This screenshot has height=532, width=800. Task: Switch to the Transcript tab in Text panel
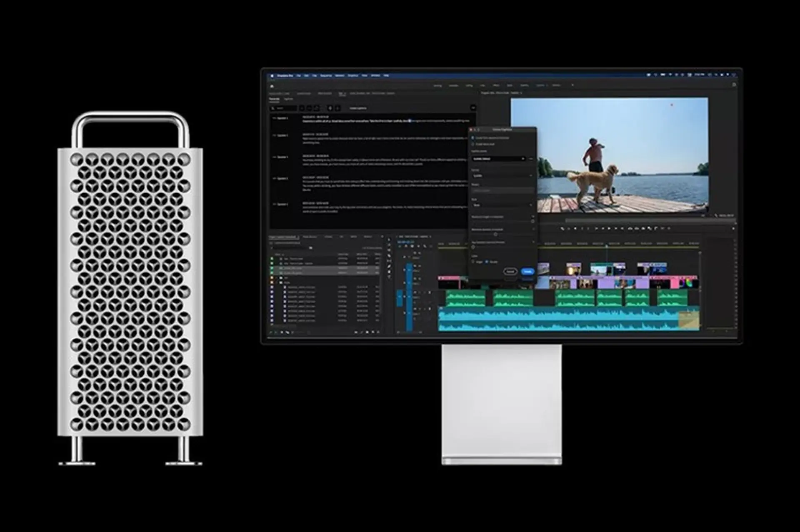pos(274,99)
